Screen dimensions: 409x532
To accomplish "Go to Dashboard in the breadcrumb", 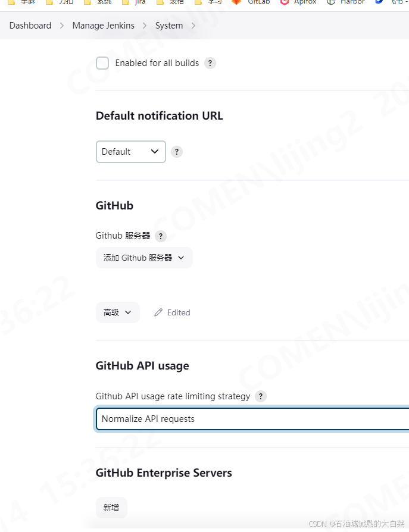I will pos(30,26).
